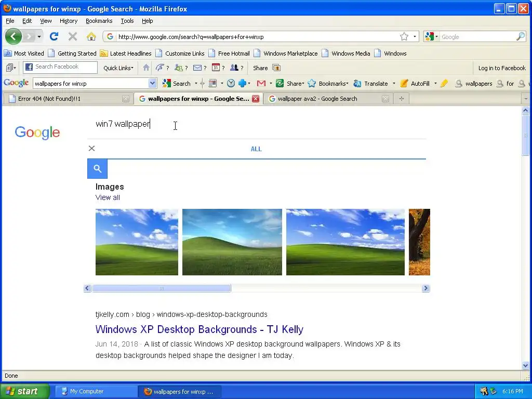Open the Free Hotmail bookmark
This screenshot has width=532, height=399.
(229, 54)
